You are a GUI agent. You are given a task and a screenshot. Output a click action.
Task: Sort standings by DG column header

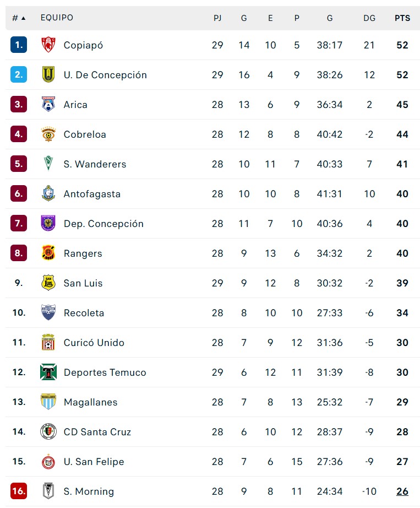click(369, 18)
